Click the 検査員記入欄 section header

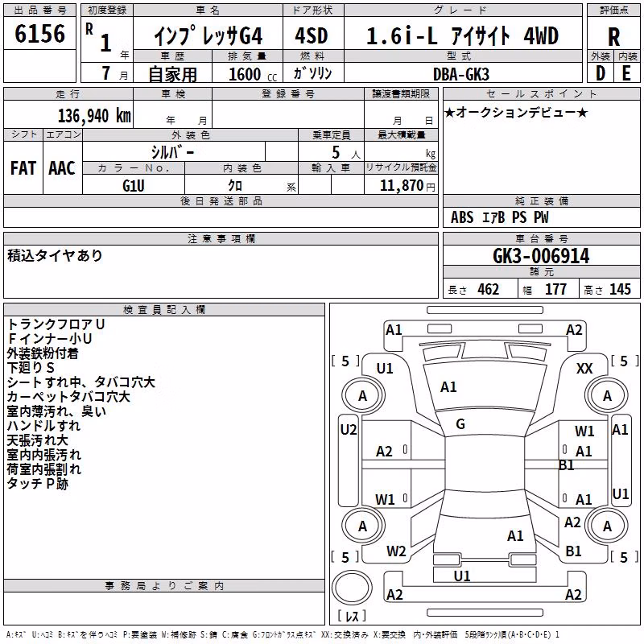(x=164, y=310)
